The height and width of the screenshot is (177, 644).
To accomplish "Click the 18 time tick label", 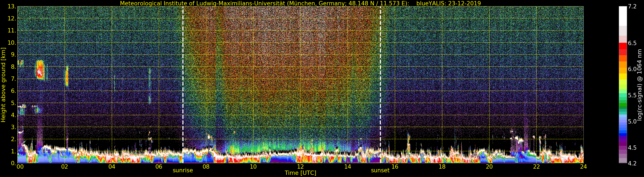I will click(x=442, y=166).
